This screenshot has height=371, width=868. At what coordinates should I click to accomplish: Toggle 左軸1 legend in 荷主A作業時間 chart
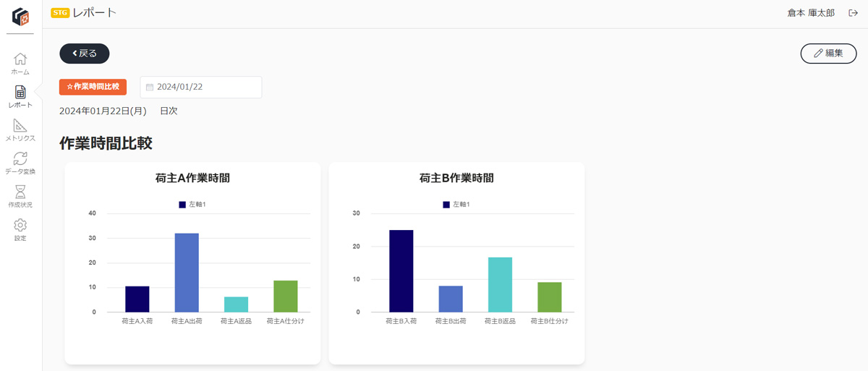(192, 205)
